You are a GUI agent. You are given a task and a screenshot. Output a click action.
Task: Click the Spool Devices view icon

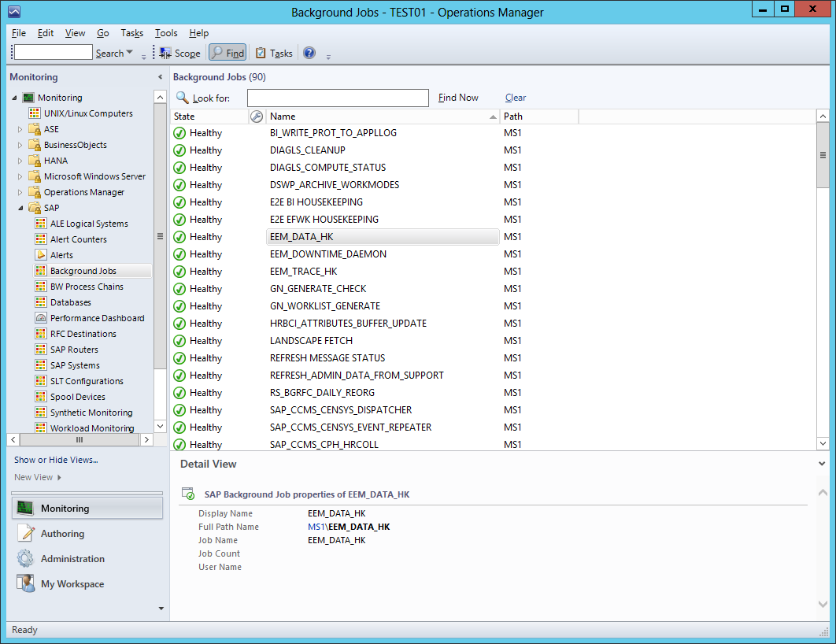40,396
